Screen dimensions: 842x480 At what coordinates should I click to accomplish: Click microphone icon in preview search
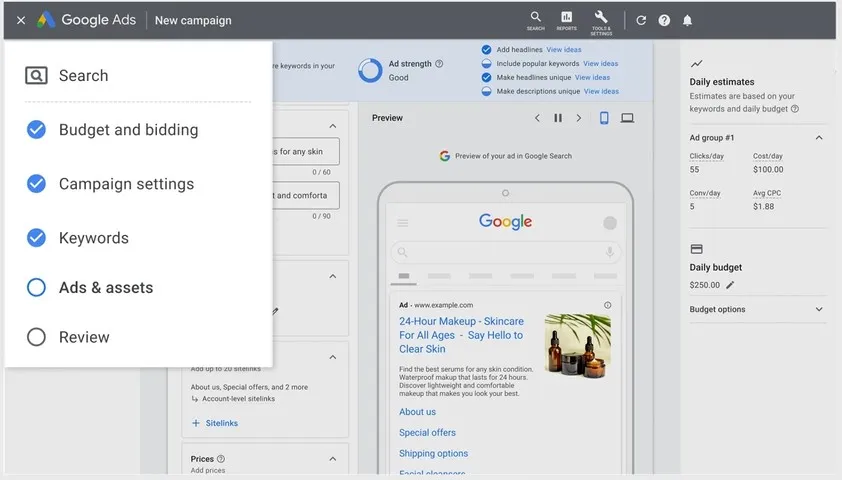(609, 252)
